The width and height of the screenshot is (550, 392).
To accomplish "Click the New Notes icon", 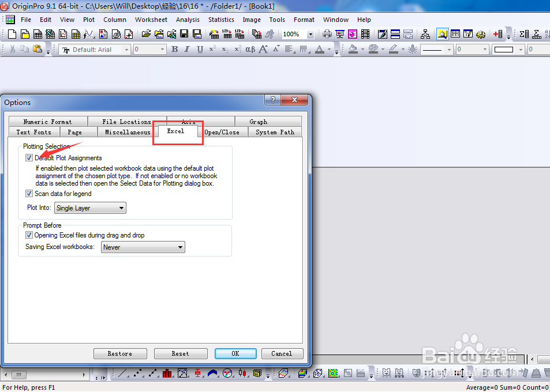I will [x=116, y=34].
